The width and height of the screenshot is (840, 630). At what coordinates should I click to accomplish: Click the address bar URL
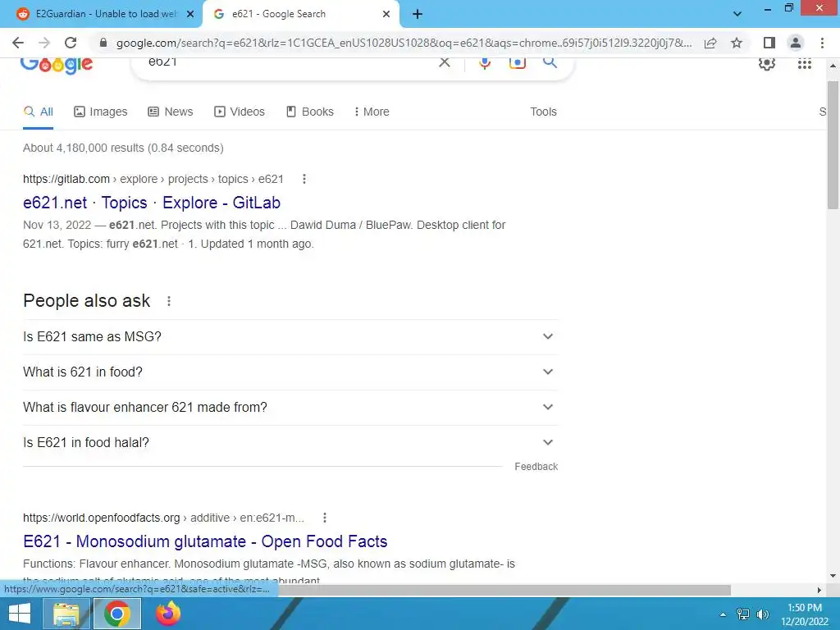tap(404, 43)
